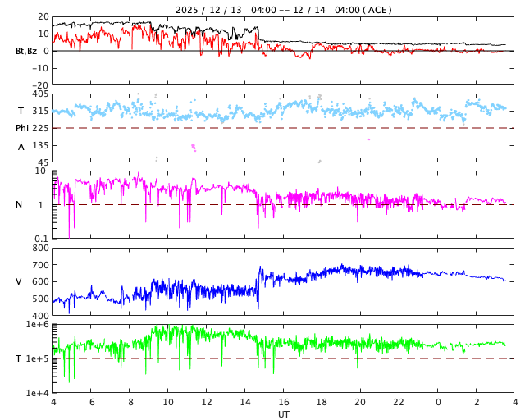This screenshot has width=525, height=420.
Task: Click the V velocity axis label
Action: tap(19, 281)
